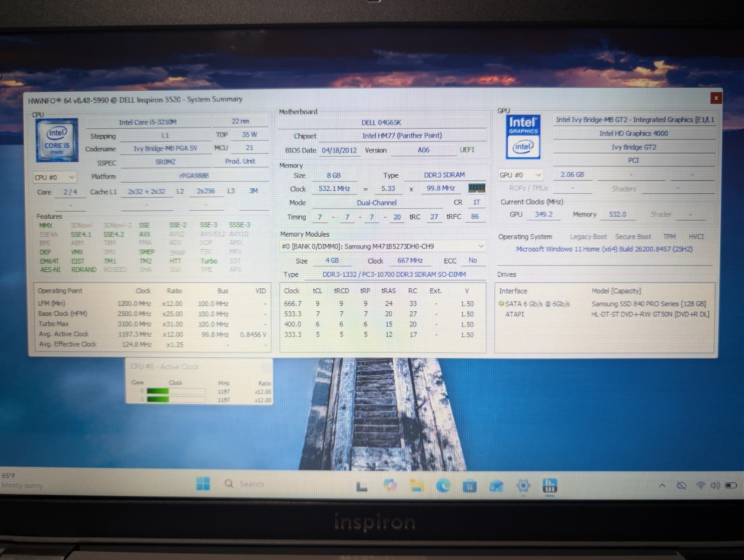Click the 666.7 memory timing row
Image resolution: width=744 pixels, height=560 pixels.
point(382,304)
